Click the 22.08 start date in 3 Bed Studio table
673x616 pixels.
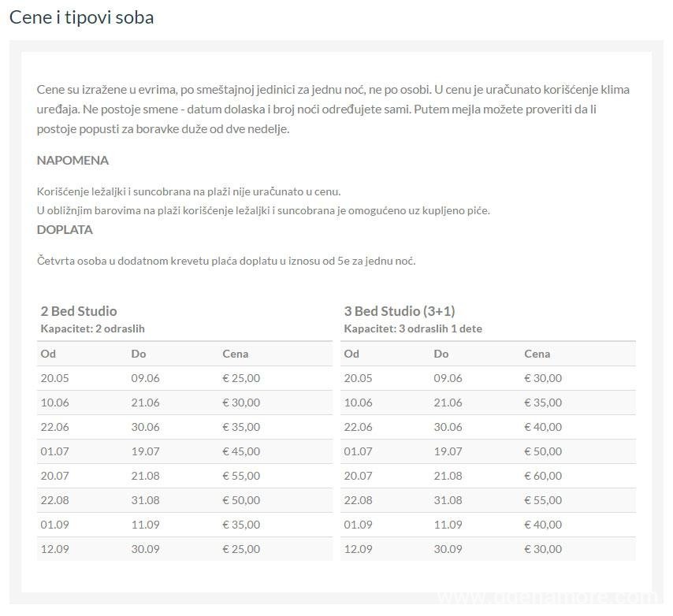point(359,500)
